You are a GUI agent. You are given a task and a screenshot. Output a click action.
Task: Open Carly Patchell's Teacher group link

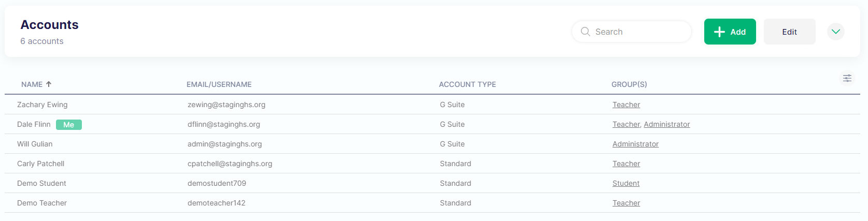626,164
